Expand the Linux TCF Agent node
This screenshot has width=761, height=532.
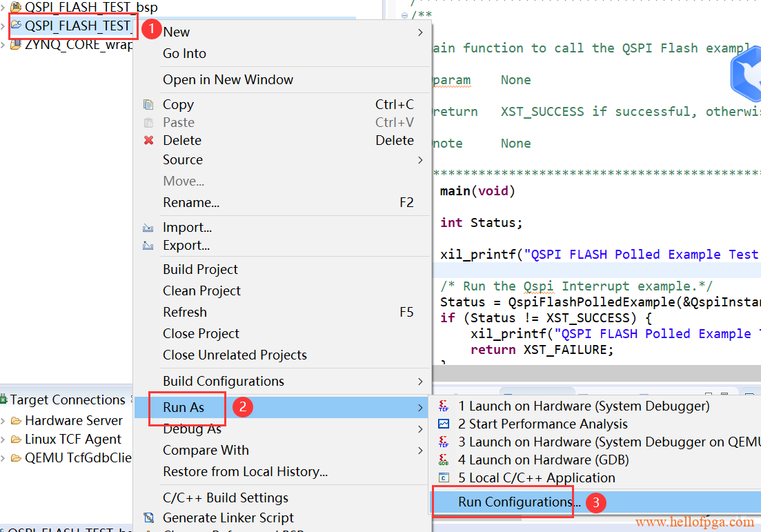(3, 440)
